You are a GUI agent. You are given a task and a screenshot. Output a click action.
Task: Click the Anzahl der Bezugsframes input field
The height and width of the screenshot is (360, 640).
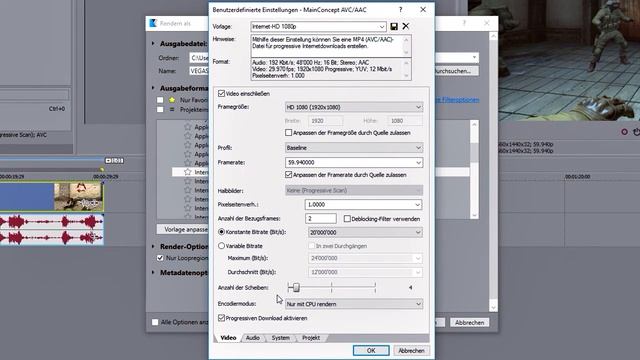pyautogui.click(x=321, y=218)
